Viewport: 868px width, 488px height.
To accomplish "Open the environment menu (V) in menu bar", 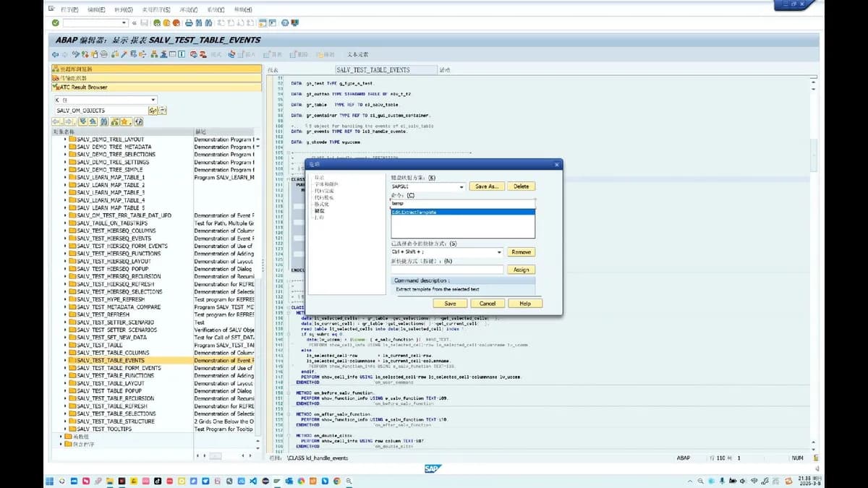I will click(x=188, y=10).
